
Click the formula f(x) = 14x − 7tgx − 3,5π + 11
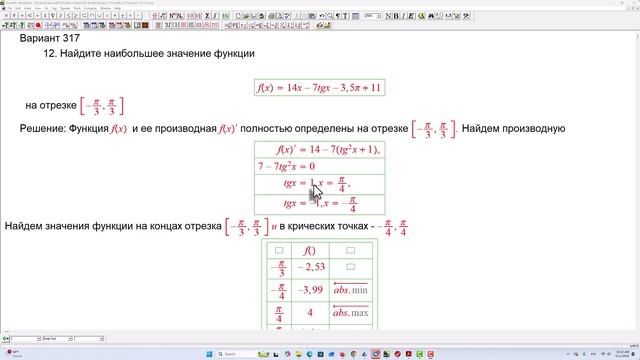click(x=319, y=87)
